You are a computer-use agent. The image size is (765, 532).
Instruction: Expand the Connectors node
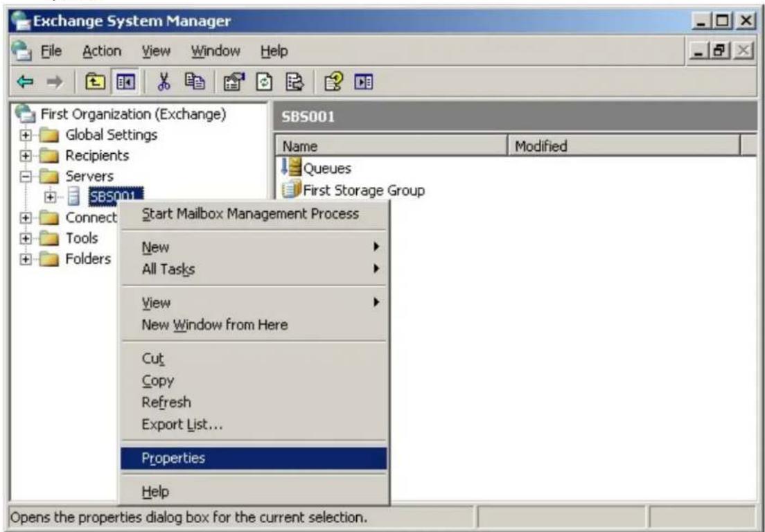click(x=26, y=218)
